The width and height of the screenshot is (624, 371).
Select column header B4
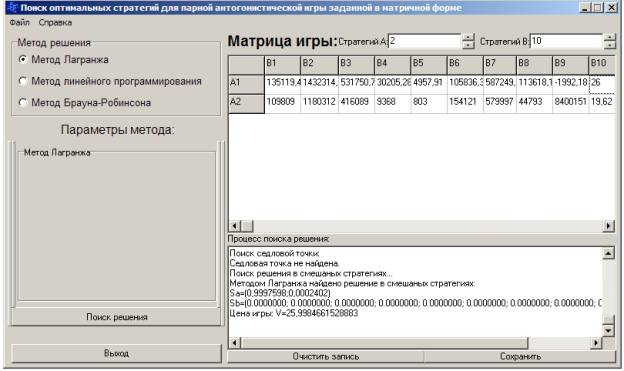pos(392,65)
